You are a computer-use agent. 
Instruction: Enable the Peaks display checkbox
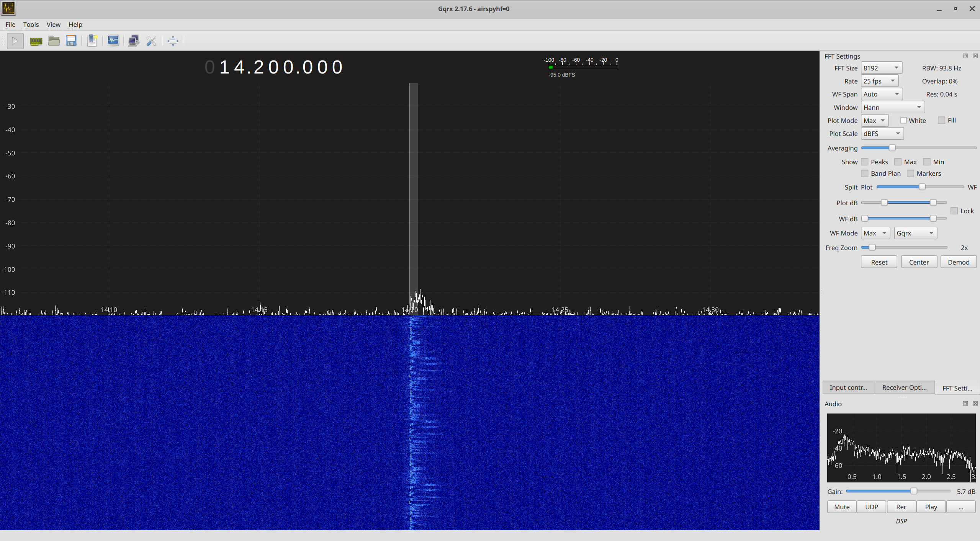pos(865,162)
